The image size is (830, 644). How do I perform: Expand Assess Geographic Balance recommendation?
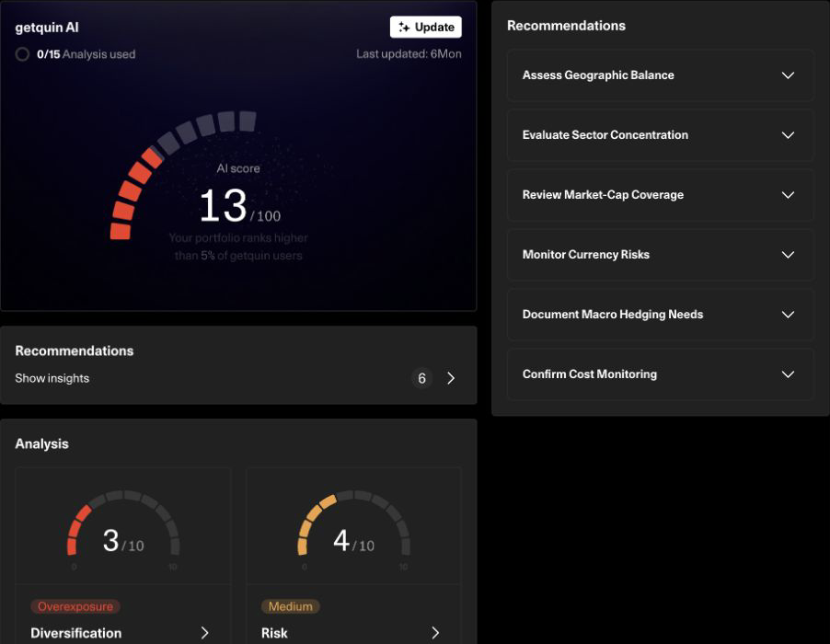tap(660, 75)
